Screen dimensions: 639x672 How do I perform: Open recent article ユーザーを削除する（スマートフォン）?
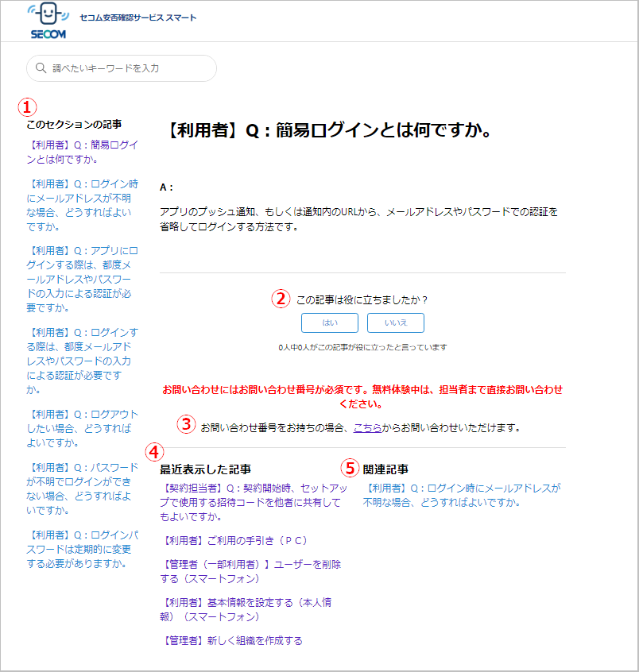(x=251, y=571)
